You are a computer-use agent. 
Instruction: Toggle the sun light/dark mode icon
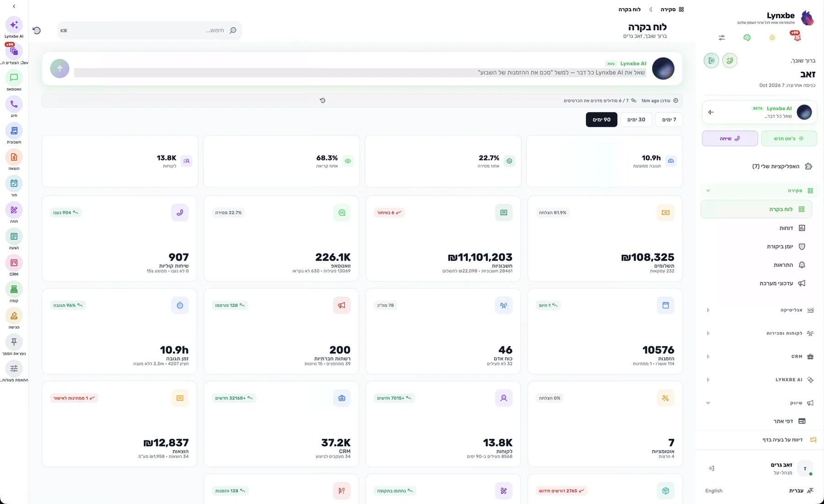click(772, 38)
